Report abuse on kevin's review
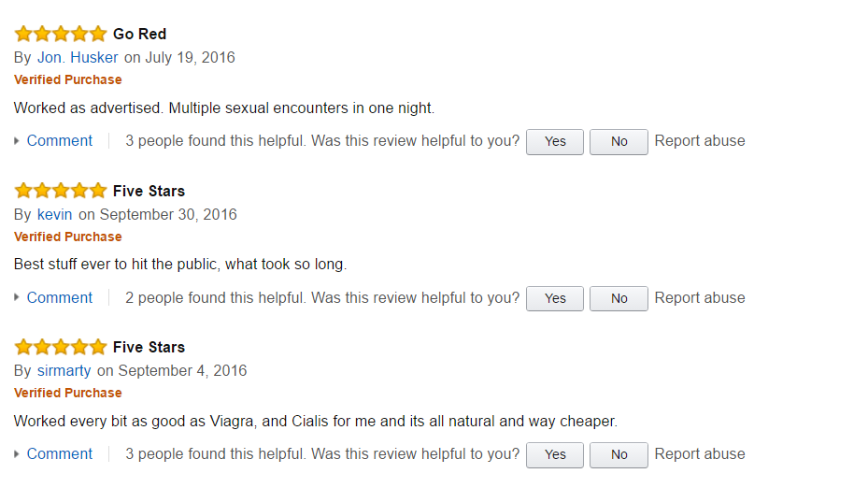Screen dimensions: 868x488 pyautogui.click(x=700, y=298)
